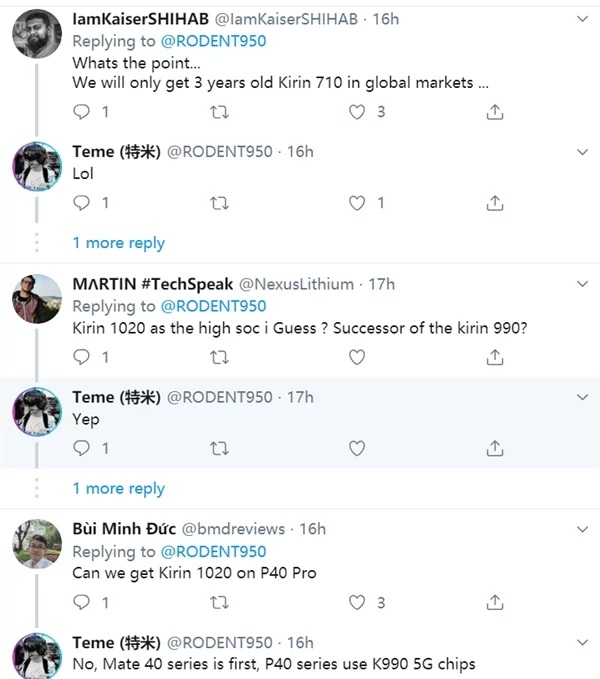
Task: Like IamKaiserSHIHAB's tweet with 3 likes
Action: tap(357, 112)
